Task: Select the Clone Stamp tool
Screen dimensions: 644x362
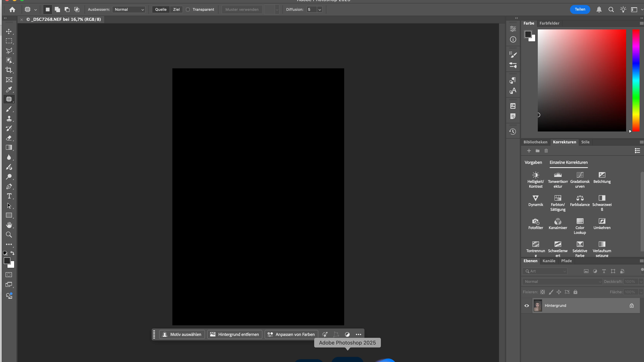Action: click(x=9, y=118)
